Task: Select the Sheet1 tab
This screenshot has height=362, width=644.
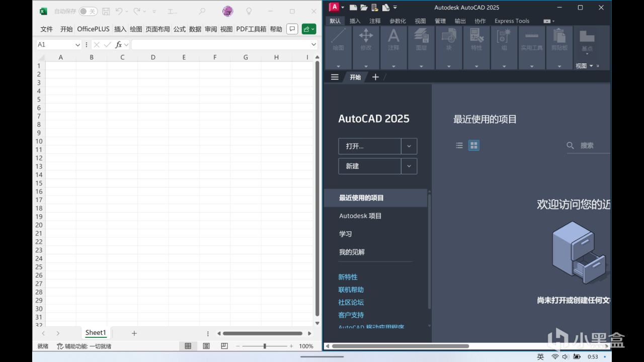Action: [x=96, y=333]
